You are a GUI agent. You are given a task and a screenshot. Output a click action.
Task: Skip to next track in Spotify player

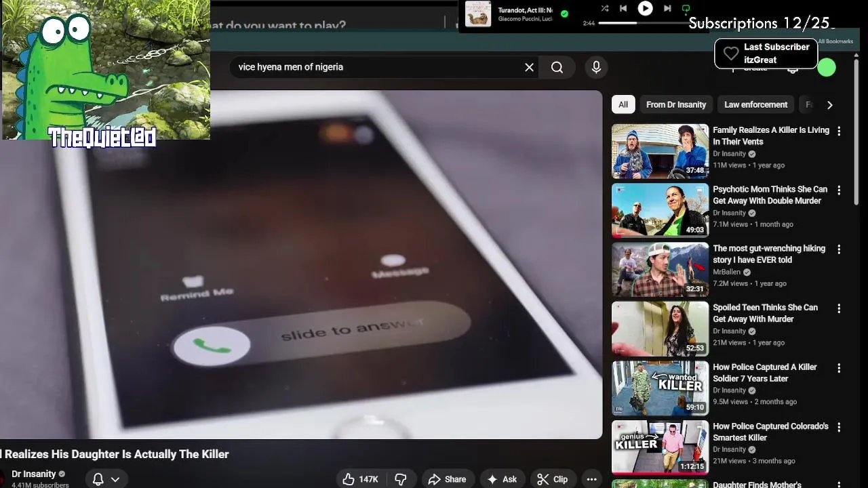pyautogui.click(x=667, y=9)
